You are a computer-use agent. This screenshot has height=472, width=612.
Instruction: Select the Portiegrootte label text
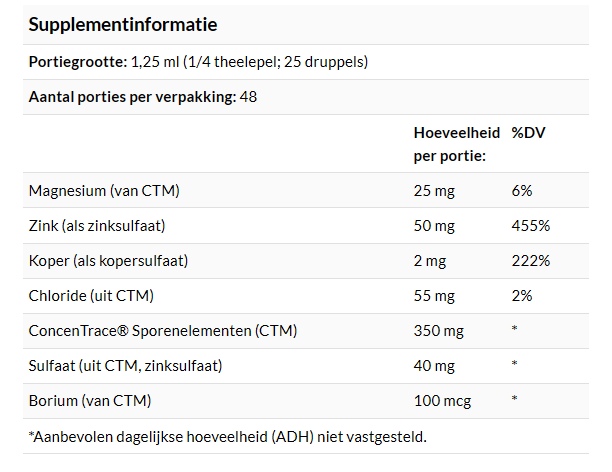78,62
